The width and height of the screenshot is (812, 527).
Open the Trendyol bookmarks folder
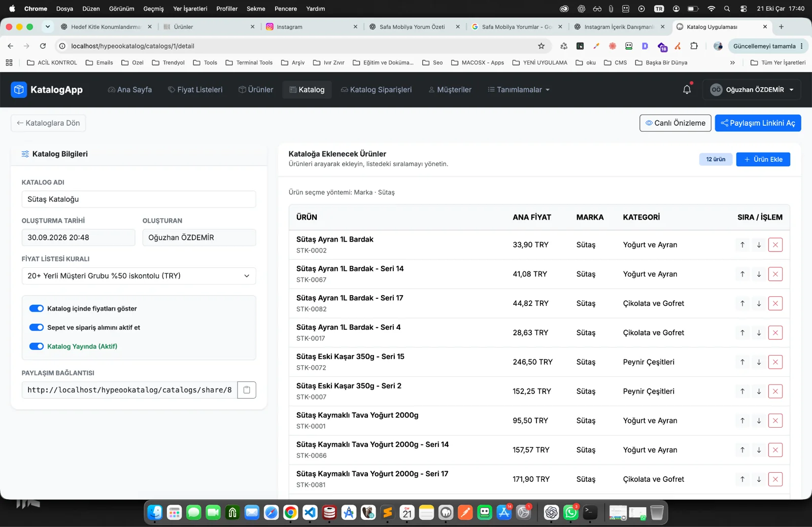tap(168, 63)
